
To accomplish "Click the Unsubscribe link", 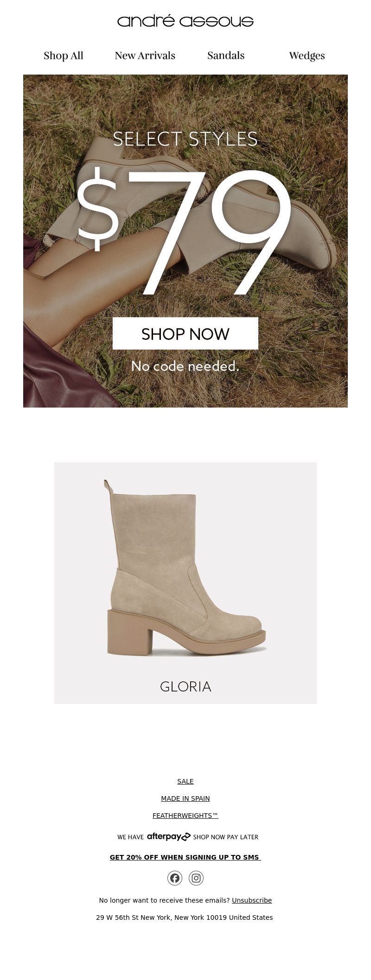I will click(252, 900).
